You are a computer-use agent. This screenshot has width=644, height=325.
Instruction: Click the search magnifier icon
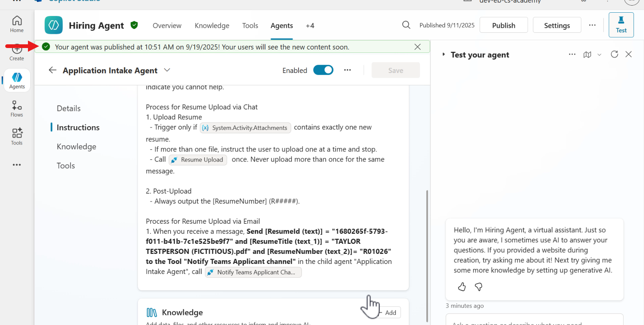click(x=406, y=25)
